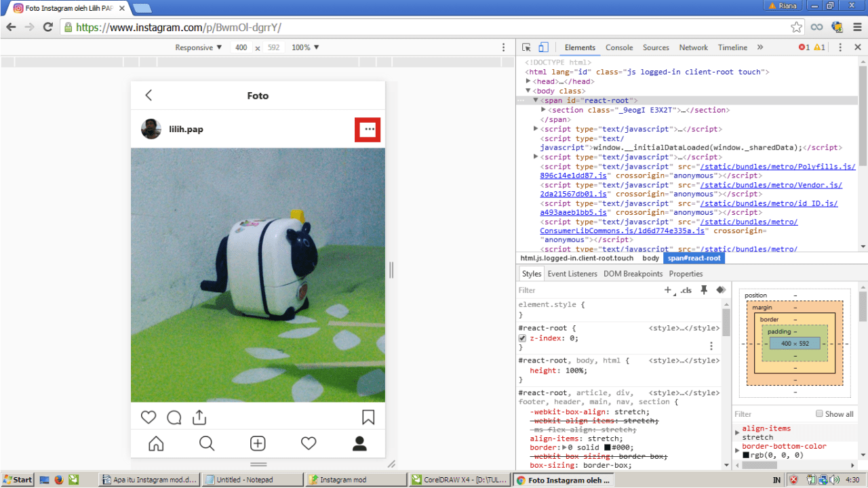Open the rgb(0, 0, 0) color swatch
This screenshot has height=488, width=868.
746,455
